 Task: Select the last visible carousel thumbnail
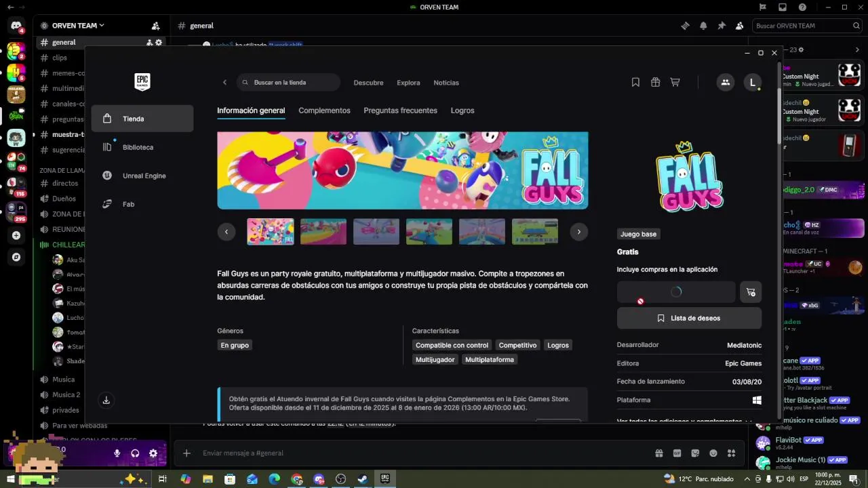pos(535,232)
